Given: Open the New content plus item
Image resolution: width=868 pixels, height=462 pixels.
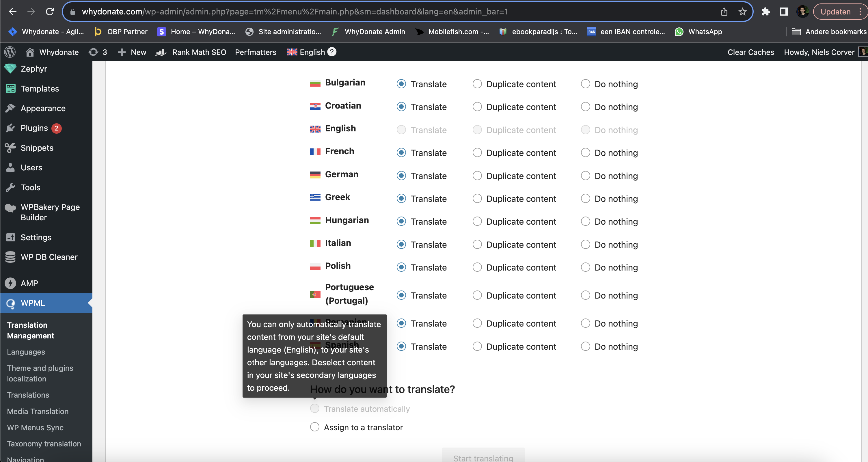Looking at the screenshot, I should (x=132, y=52).
